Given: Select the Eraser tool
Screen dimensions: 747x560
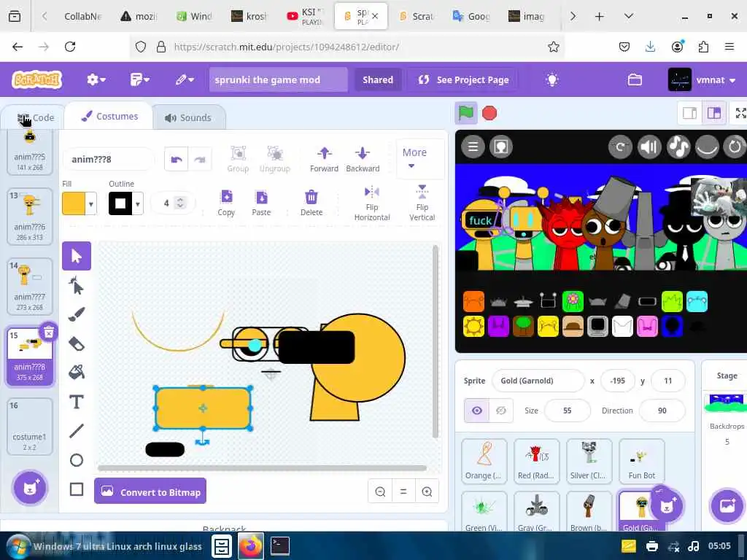Looking at the screenshot, I should click(x=76, y=343).
